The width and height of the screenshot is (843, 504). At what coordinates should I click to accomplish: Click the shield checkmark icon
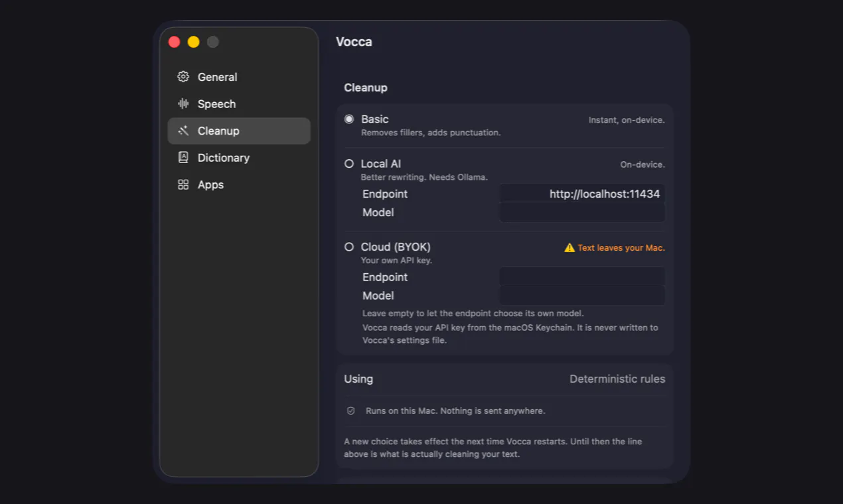pyautogui.click(x=351, y=411)
